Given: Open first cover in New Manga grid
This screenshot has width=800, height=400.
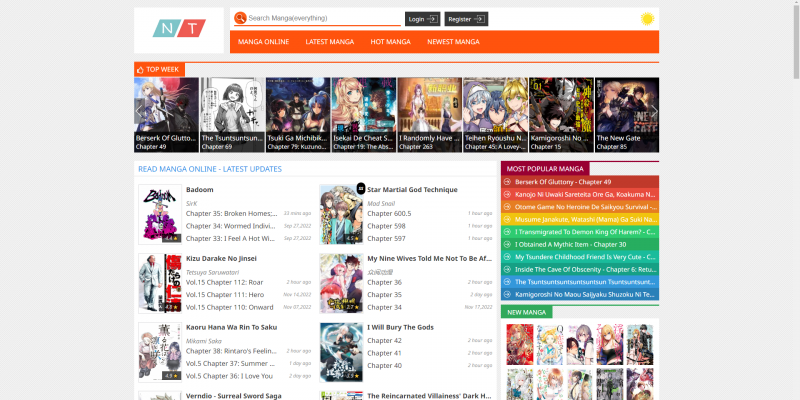Looking at the screenshot, I should click(x=520, y=344).
